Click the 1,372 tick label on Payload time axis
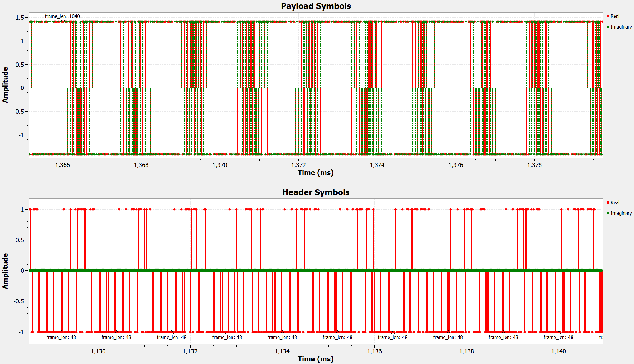This screenshot has width=634, height=364. pos(298,165)
